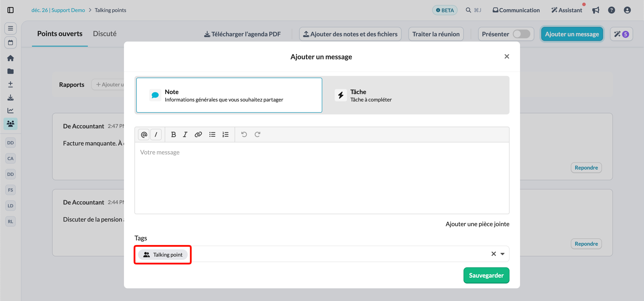The width and height of the screenshot is (644, 301).
Task: Click Télécharger l'agenda PDF
Action: pyautogui.click(x=242, y=34)
